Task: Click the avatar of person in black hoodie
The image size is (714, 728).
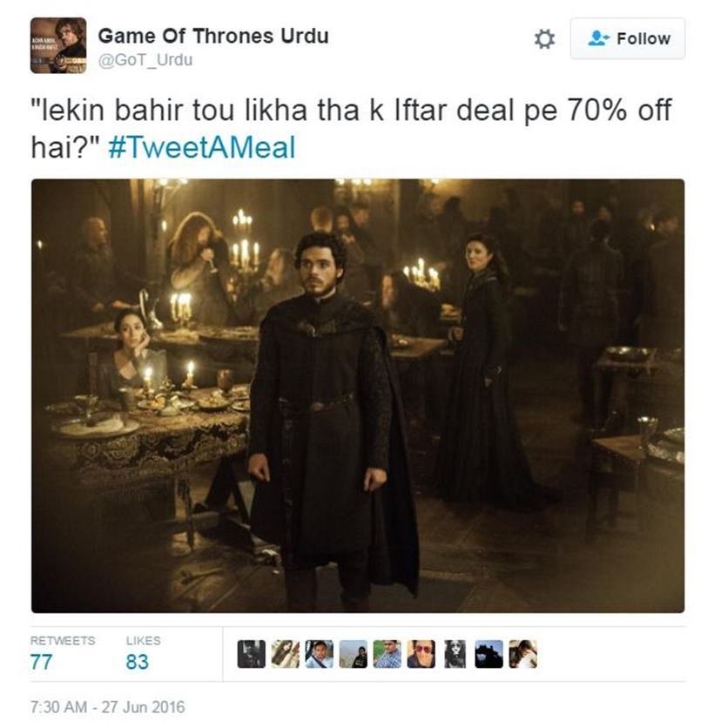Action: tap(353, 654)
